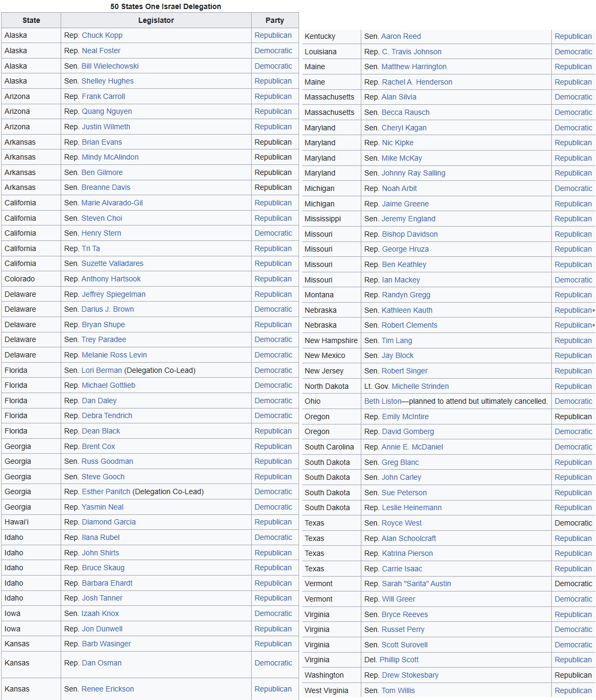Viewport: 596px width, 700px height.
Task: Open Sarah "Sarita" Austin link
Action: click(417, 584)
